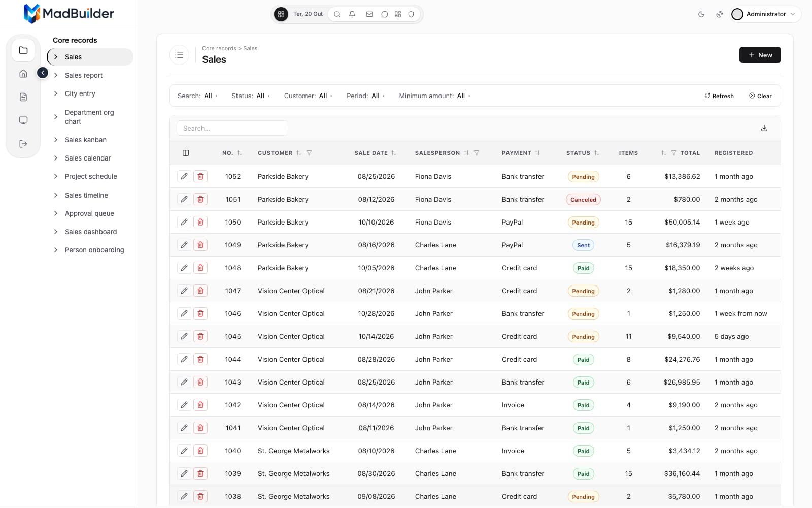Viewport: 812px width, 508px height.
Task: Open Sales report in sidebar
Action: tap(84, 75)
